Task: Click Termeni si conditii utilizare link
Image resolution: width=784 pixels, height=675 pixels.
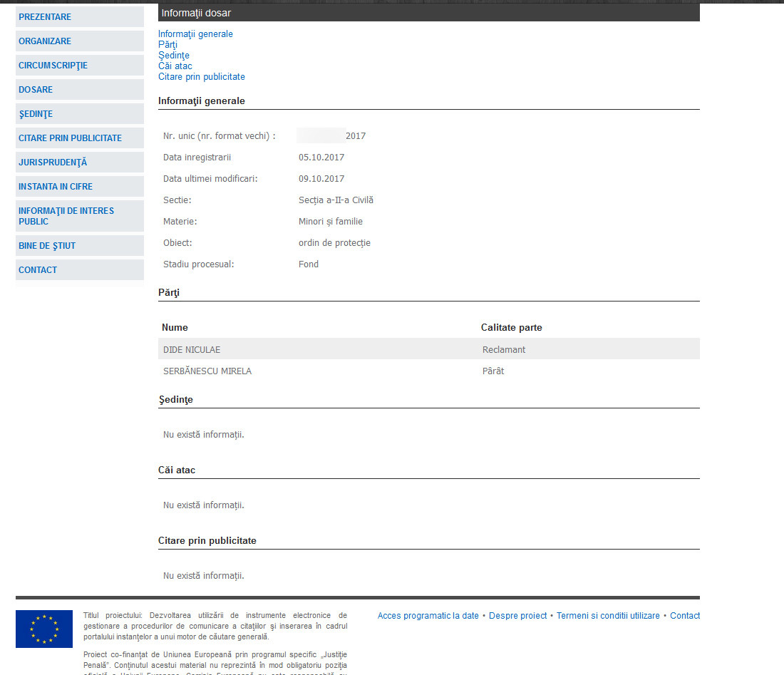Action: click(608, 616)
